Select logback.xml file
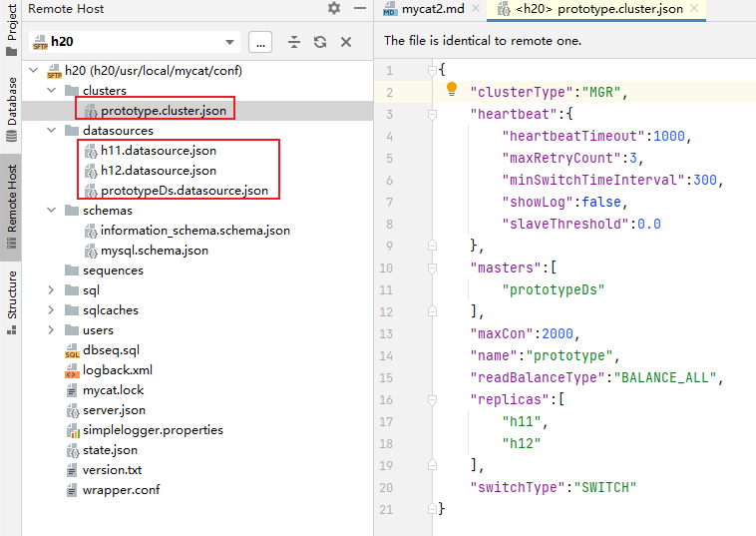 117,370
